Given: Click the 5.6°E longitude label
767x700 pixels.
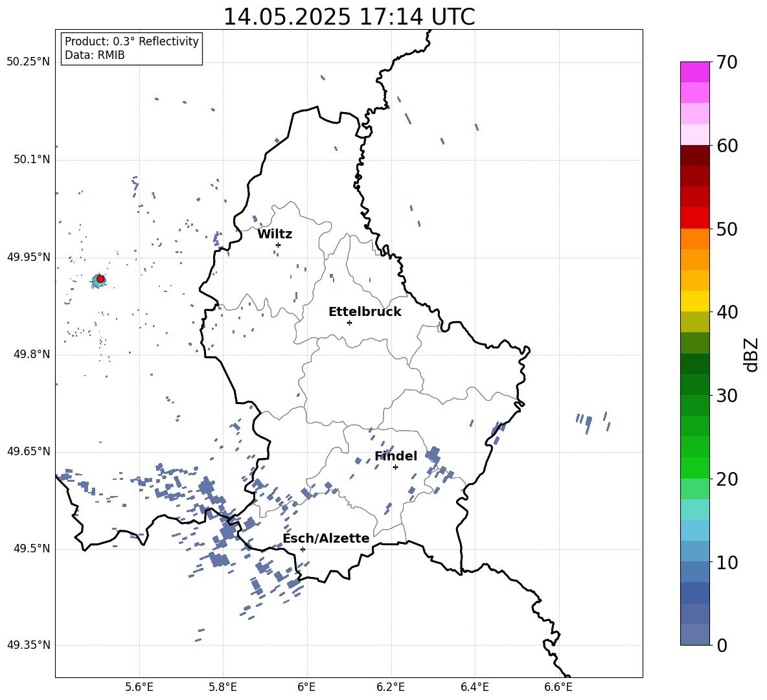Looking at the screenshot, I should (x=139, y=687).
